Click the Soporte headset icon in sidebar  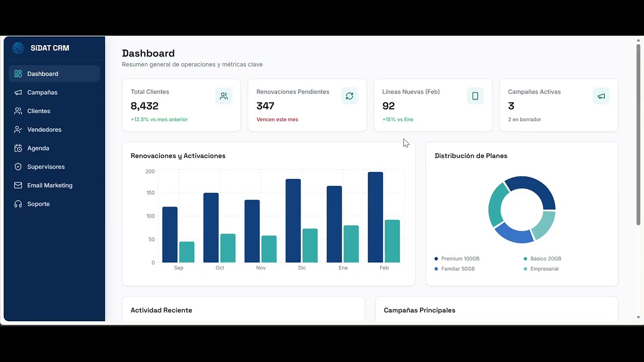[18, 204]
